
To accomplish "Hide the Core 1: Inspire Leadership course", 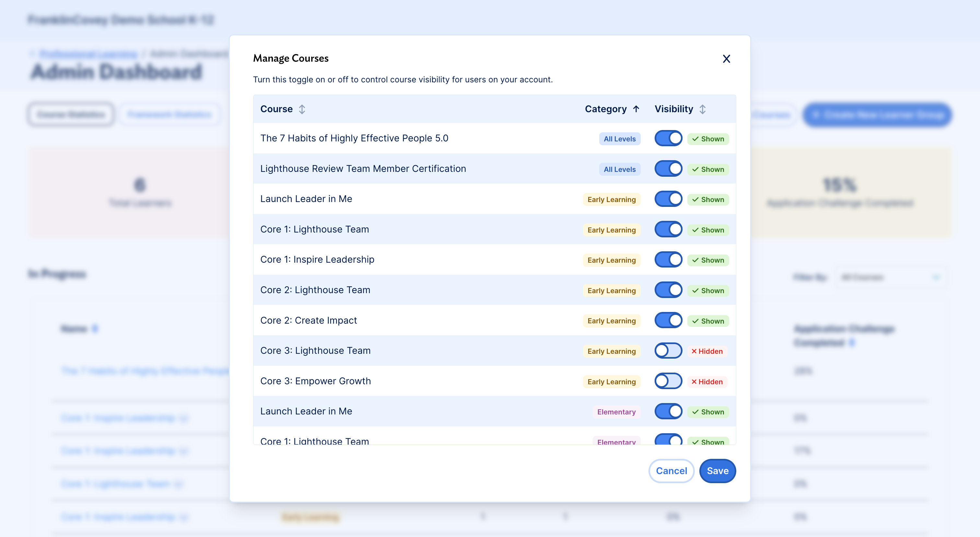I will point(668,259).
